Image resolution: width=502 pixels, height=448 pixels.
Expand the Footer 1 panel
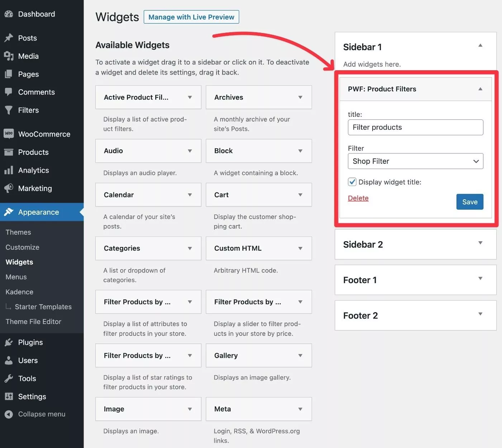[480, 278]
